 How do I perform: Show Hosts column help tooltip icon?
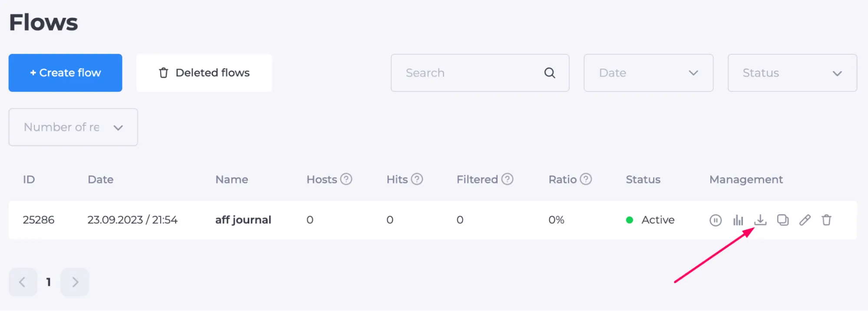pyautogui.click(x=346, y=179)
